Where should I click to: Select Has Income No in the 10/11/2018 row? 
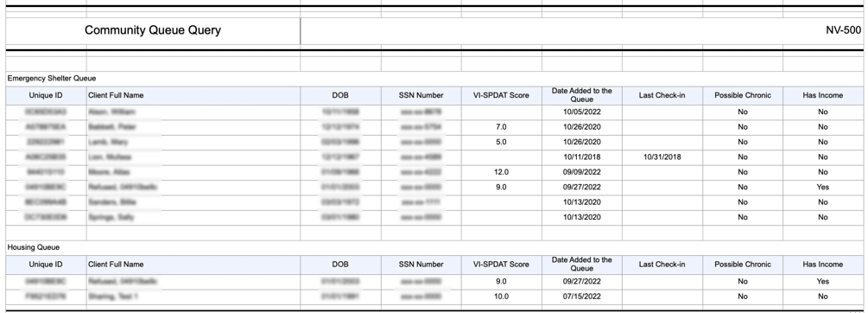click(x=822, y=156)
